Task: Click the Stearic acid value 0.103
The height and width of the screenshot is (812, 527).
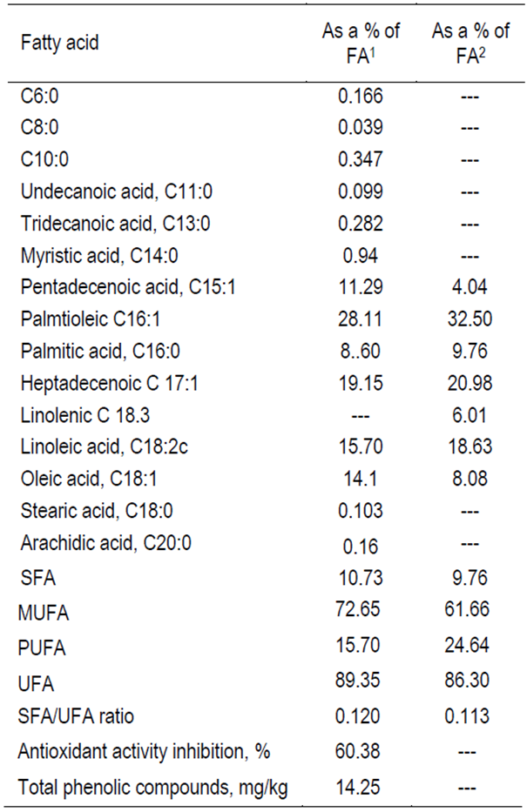Action: click(x=361, y=512)
